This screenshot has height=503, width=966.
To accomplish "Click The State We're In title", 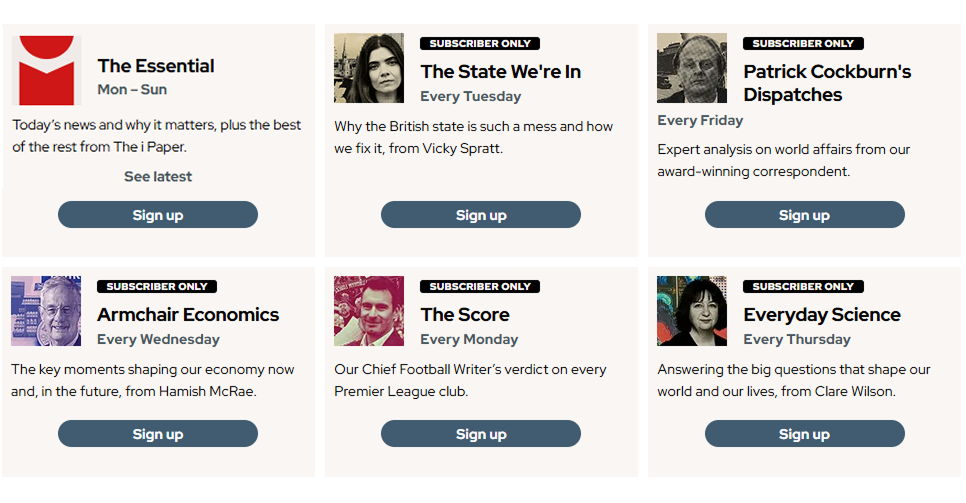I will tap(501, 72).
